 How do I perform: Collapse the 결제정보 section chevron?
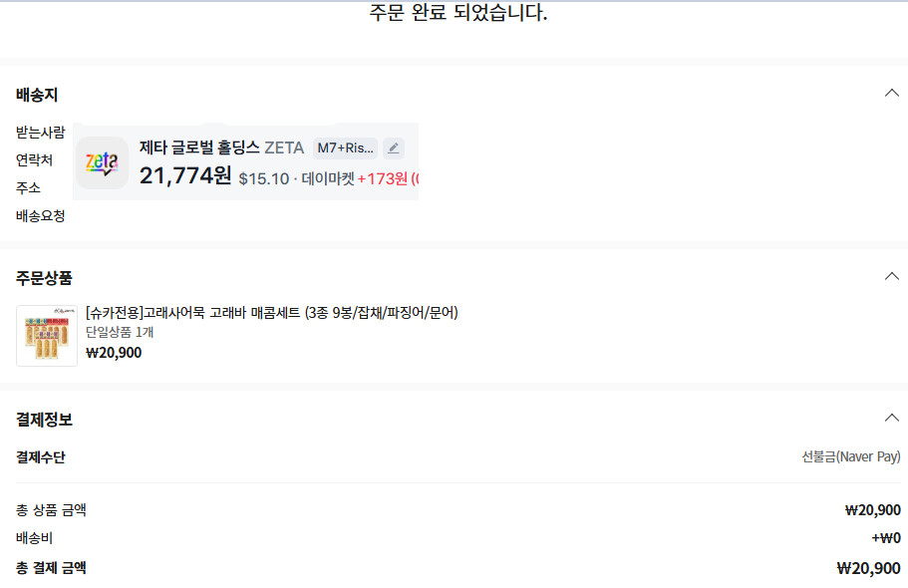[892, 418]
